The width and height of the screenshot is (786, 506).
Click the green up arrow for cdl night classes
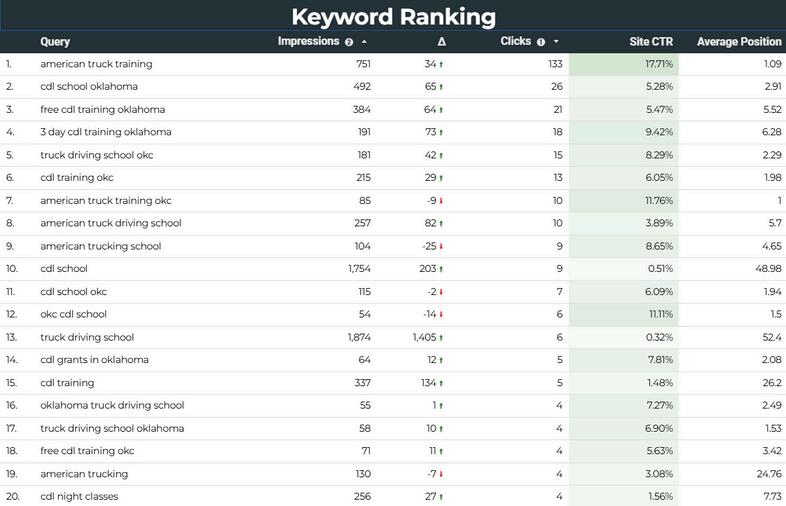coord(441,497)
